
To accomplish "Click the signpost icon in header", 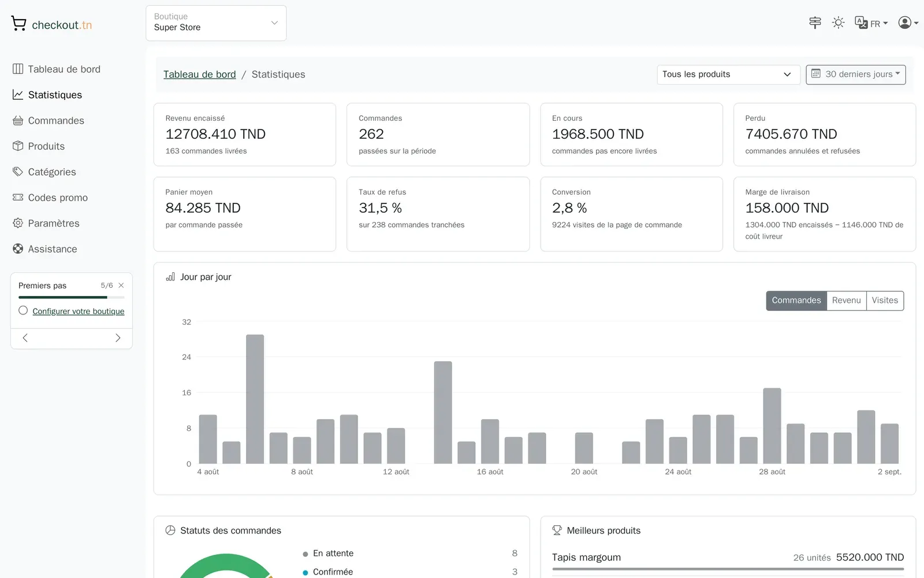I will 815,23.
